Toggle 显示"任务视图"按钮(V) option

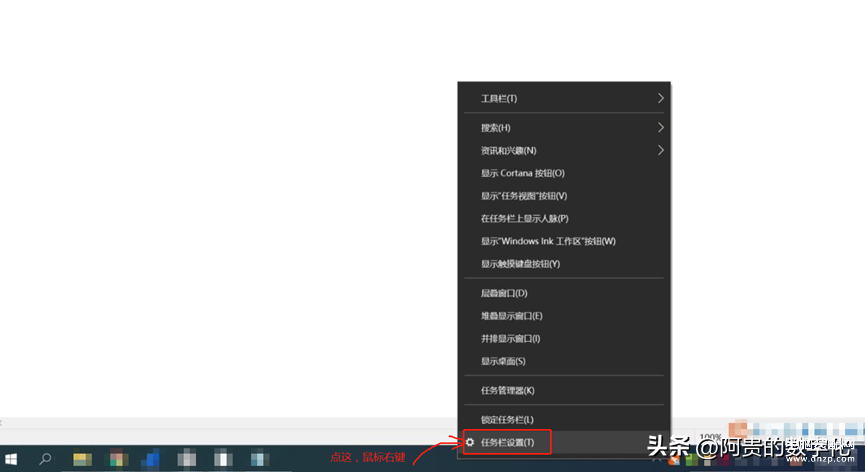click(x=564, y=196)
